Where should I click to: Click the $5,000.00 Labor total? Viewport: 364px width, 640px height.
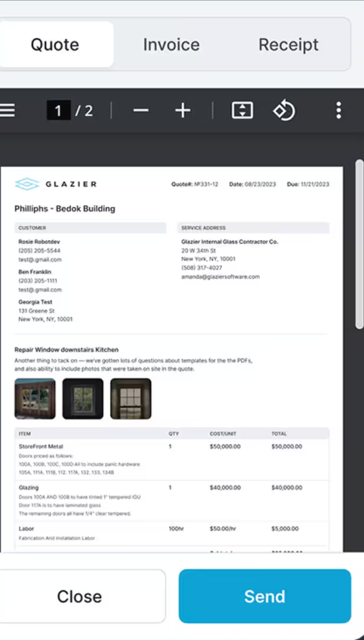coord(285,529)
